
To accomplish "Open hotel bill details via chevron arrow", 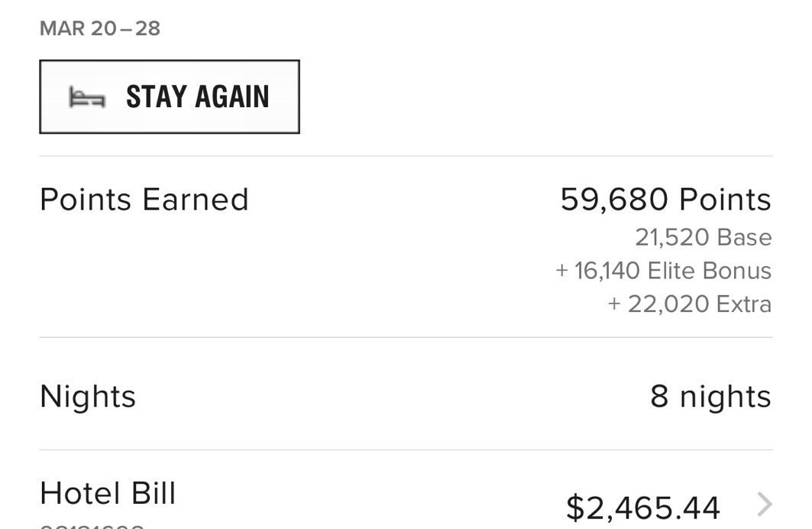I will pyautogui.click(x=765, y=504).
